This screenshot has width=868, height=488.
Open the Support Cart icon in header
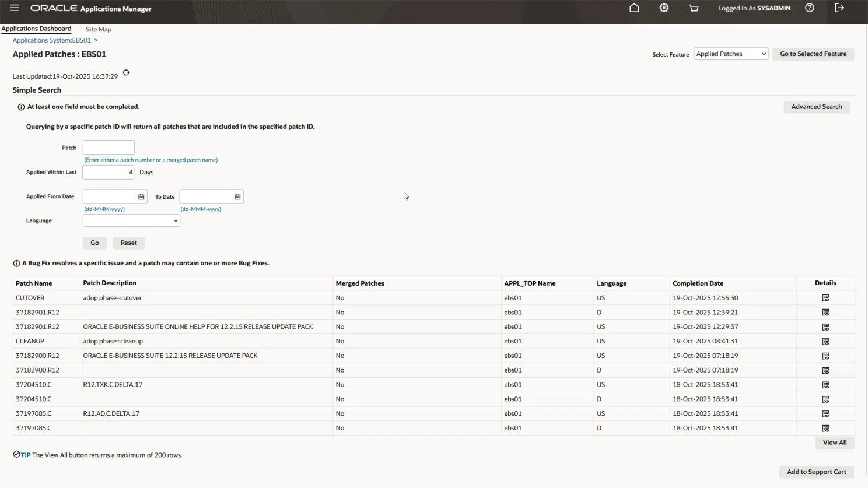694,8
